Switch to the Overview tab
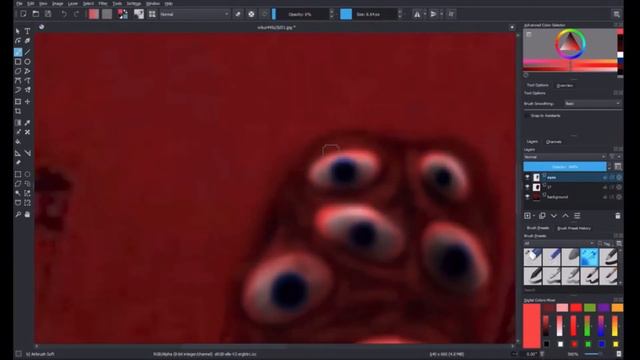This screenshot has height=360, width=640. point(564,85)
